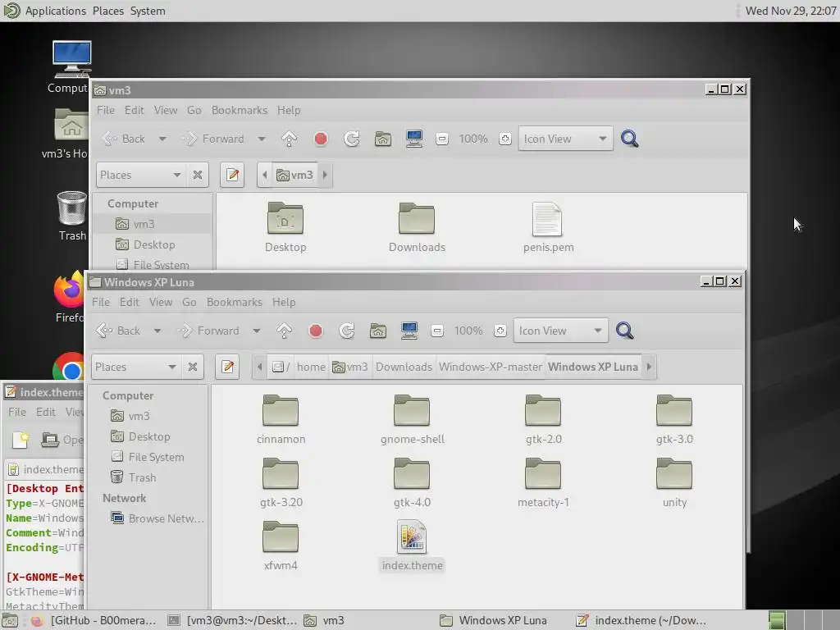
Task: Go up a folder in Windows XP Luna window
Action: pyautogui.click(x=284, y=331)
